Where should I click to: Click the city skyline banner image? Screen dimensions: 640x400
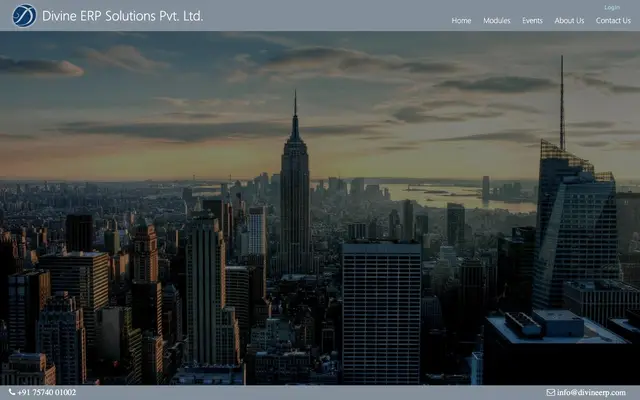click(x=320, y=208)
